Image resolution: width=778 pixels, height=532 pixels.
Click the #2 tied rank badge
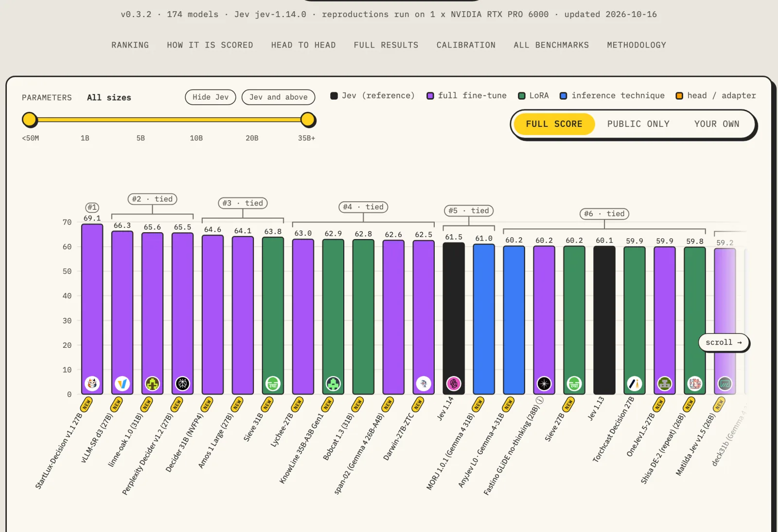(x=152, y=199)
